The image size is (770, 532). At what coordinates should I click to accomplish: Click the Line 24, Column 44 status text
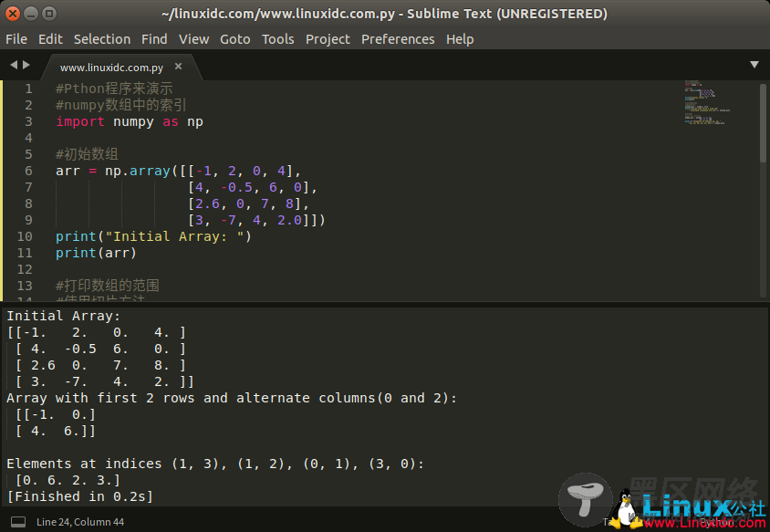[80, 522]
